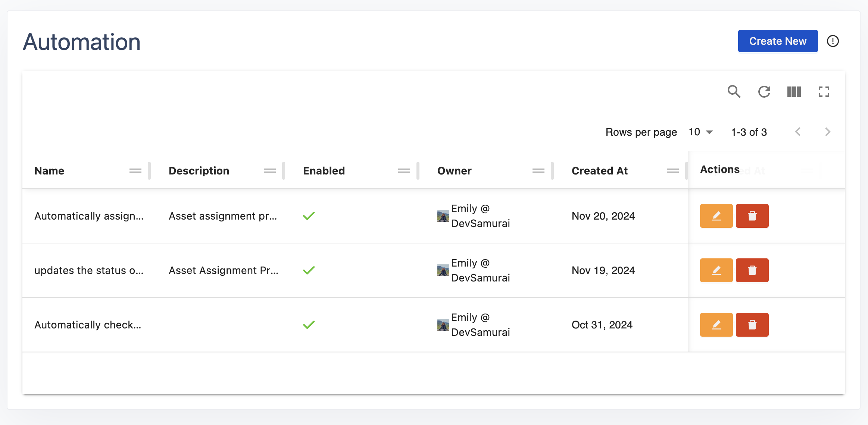Edit the Nov 20, 2024 automation
The height and width of the screenshot is (425, 868).
(x=716, y=216)
